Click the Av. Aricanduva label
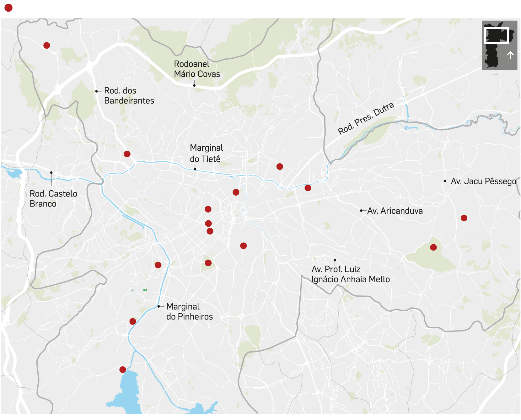 click(x=395, y=211)
